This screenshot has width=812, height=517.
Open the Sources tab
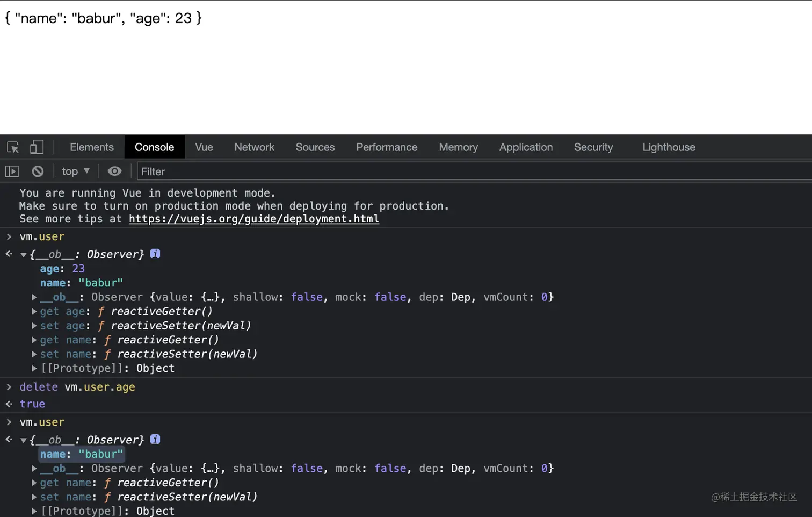pos(315,147)
